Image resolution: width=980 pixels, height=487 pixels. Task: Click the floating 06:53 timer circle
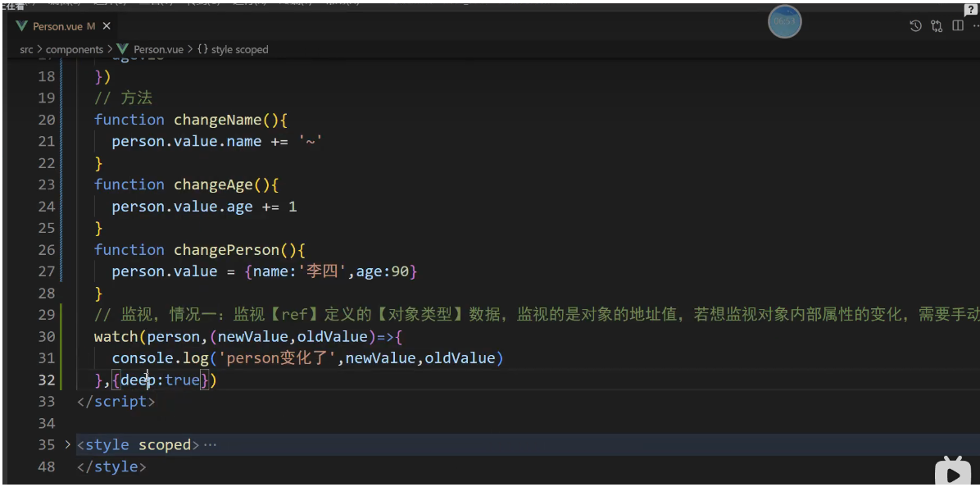point(784,21)
